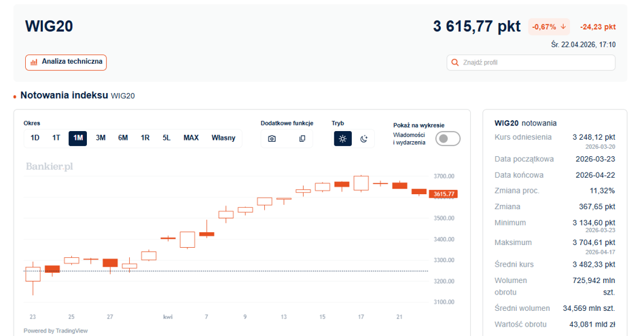
Task: Click the magnifier search icon
Action: [x=454, y=62]
